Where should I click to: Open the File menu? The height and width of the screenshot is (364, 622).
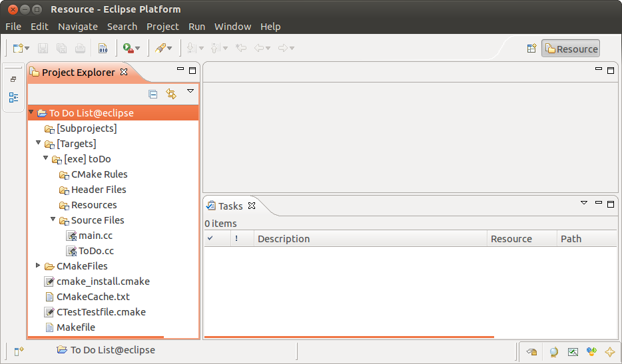coord(13,27)
